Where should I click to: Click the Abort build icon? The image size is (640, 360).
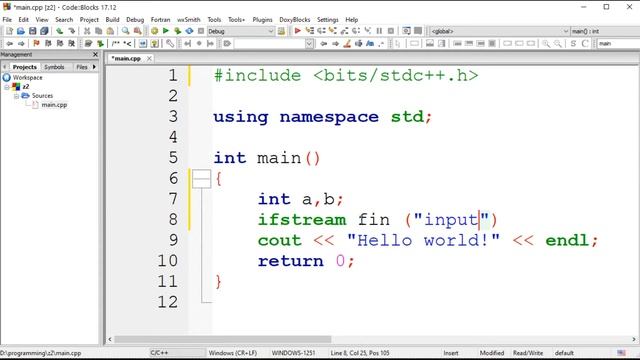point(201,31)
